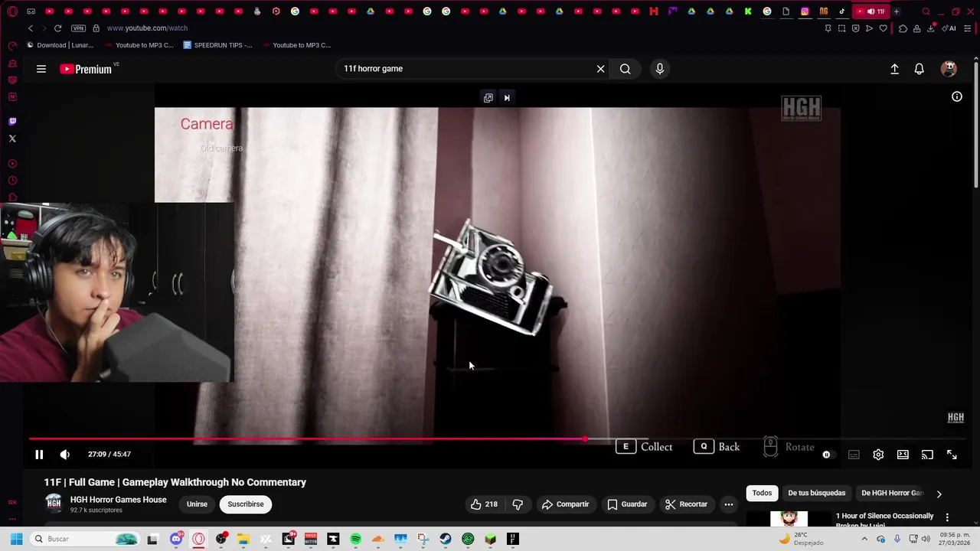Reload the page in browser toolbar
This screenshot has height=551, width=980.
click(57, 28)
